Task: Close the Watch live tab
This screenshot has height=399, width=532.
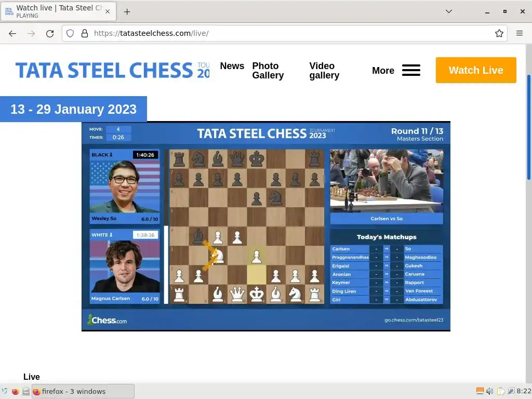Action: pos(107,11)
